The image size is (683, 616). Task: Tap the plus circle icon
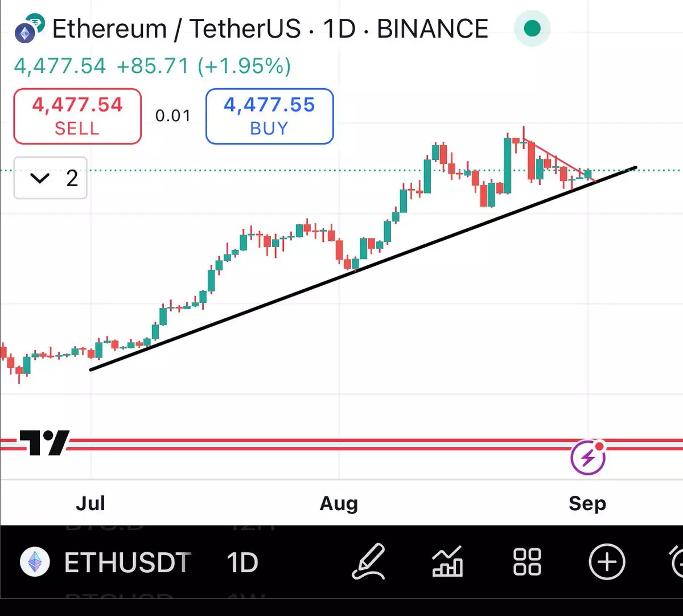(x=607, y=562)
